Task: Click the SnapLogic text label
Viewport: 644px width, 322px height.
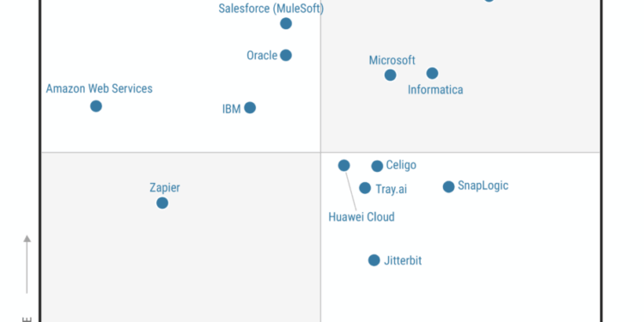Action: [x=483, y=185]
